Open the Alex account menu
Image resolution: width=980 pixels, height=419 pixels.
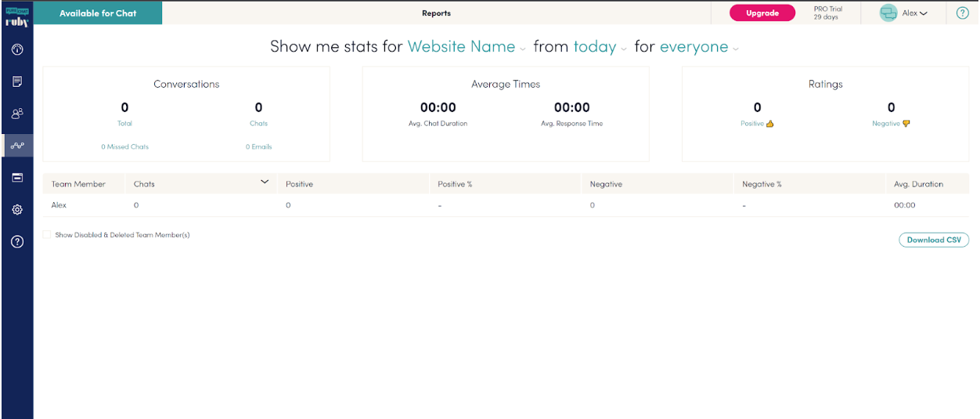tap(903, 13)
